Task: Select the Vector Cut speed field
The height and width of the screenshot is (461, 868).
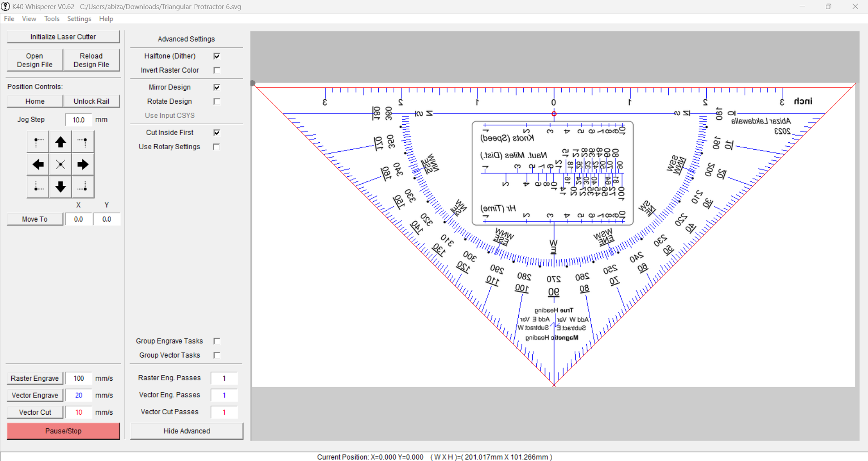Action: coord(78,412)
